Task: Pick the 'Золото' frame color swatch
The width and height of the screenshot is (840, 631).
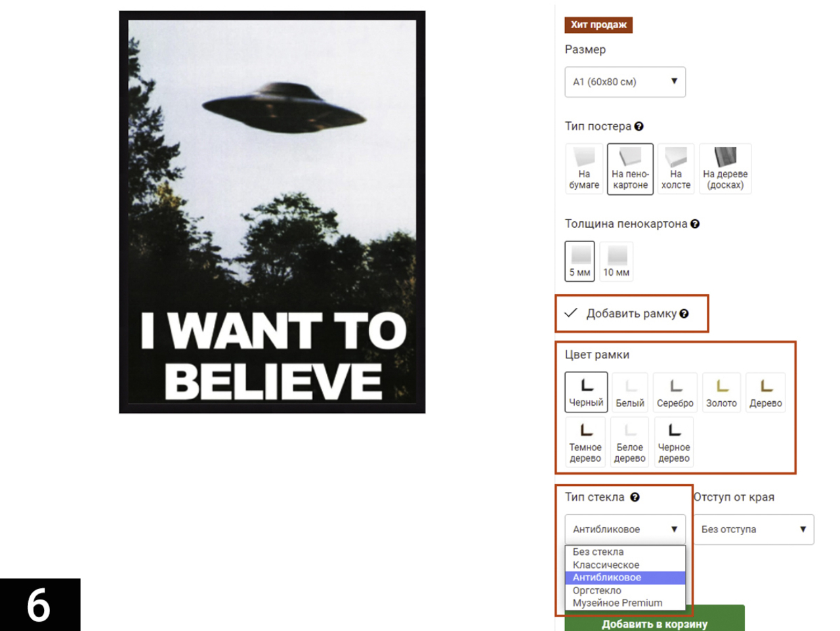Action: [721, 392]
